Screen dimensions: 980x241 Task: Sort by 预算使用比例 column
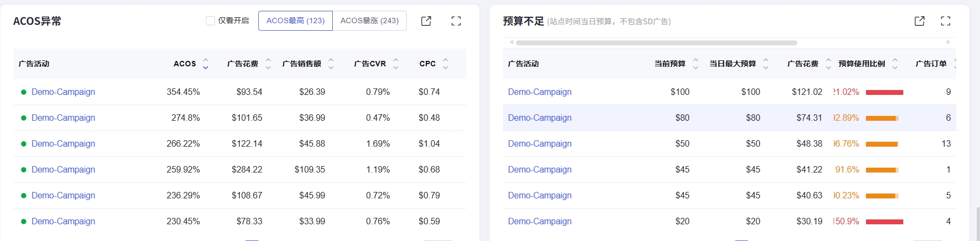[x=895, y=64]
